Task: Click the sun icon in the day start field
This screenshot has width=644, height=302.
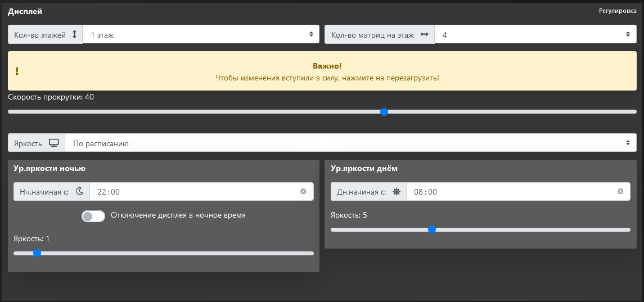Action: tap(397, 192)
